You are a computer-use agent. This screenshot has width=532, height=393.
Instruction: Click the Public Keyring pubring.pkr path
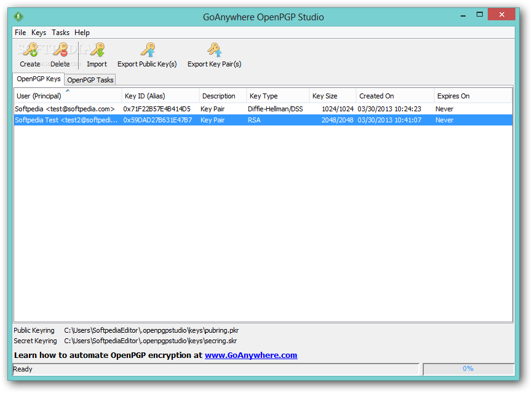(x=151, y=330)
